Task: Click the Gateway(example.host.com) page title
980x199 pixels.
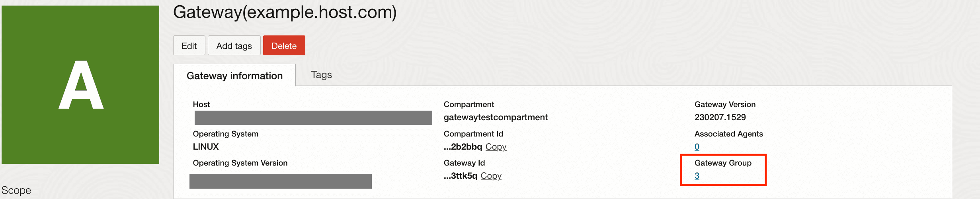Action: pos(285,12)
